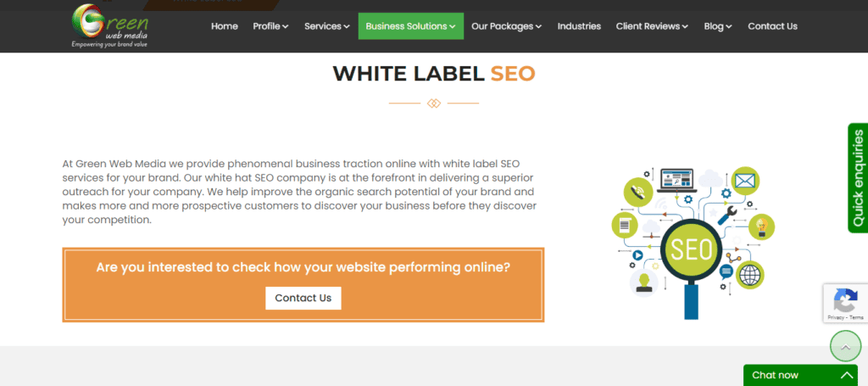Image resolution: width=868 pixels, height=386 pixels.
Task: Click the reCAPTCHA Privacy link
Action: 836,317
